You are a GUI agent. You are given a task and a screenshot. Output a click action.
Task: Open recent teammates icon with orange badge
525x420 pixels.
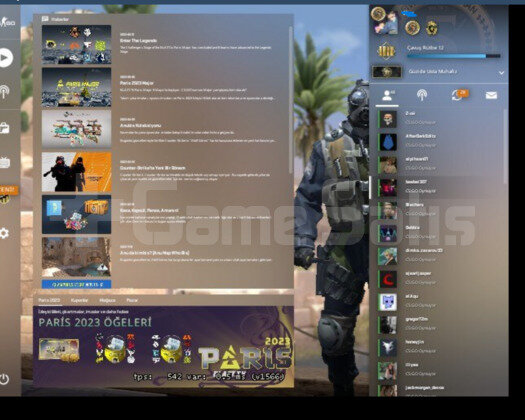(x=459, y=95)
